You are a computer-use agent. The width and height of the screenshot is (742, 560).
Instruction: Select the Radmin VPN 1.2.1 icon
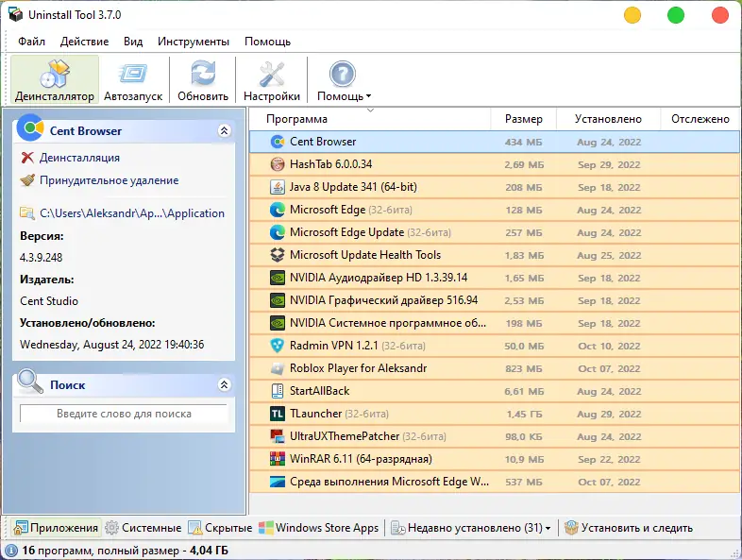[x=278, y=346]
